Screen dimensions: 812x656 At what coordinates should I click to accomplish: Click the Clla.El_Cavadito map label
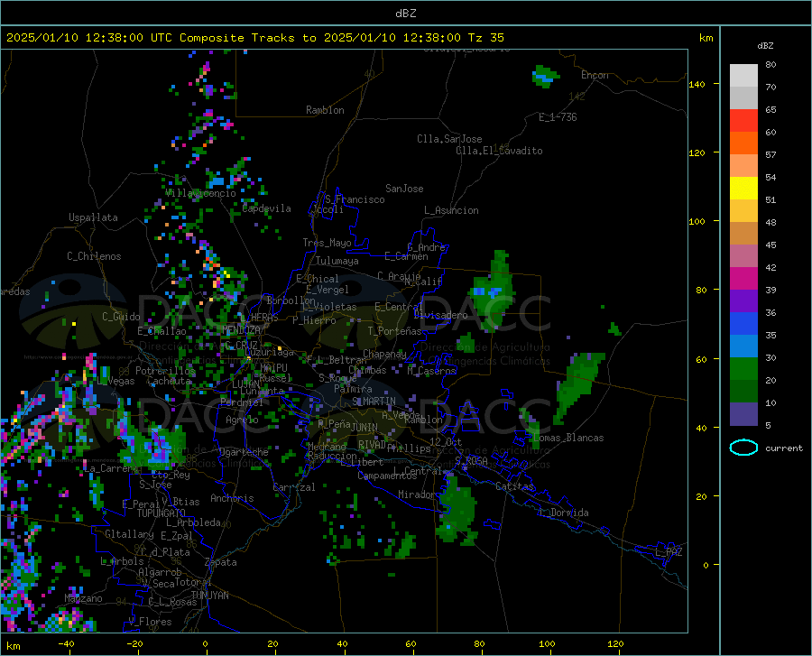tap(499, 151)
